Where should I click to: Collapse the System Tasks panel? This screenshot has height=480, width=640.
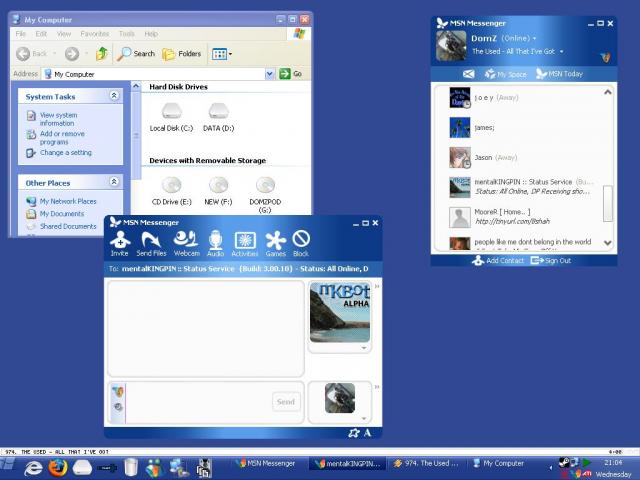[114, 96]
